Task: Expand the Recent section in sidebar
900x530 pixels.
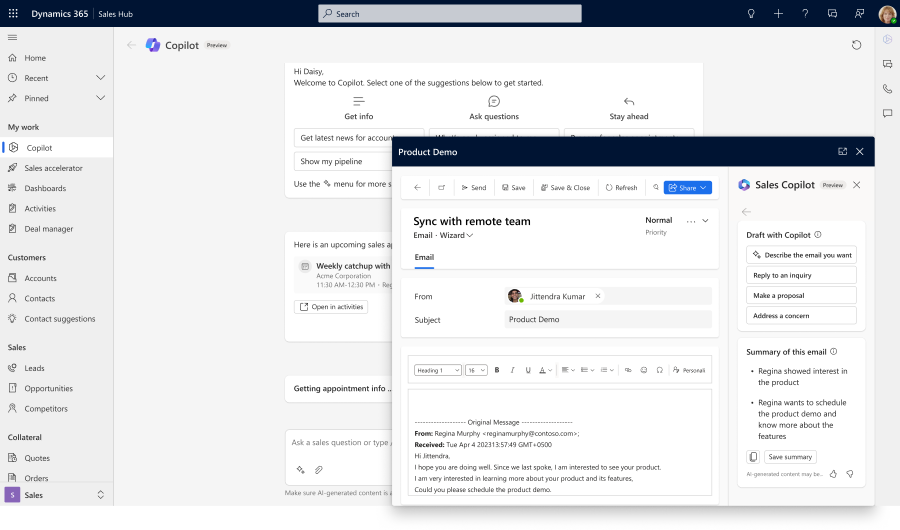Action: pos(100,78)
